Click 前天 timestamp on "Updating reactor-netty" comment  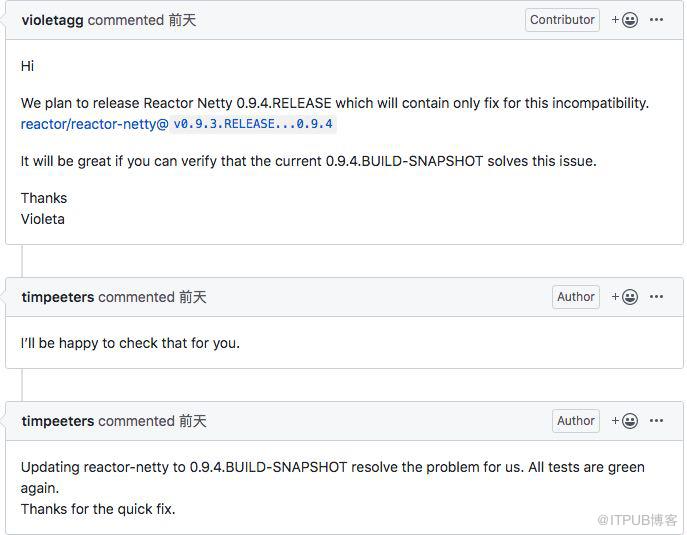click(x=193, y=422)
